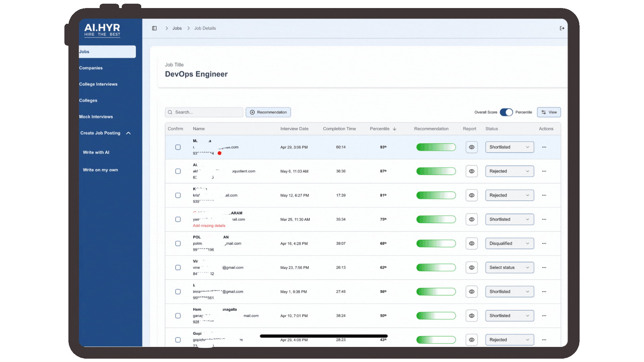Open the Shortlisted status dropdown on the first row
644x362 pixels.
[509, 147]
